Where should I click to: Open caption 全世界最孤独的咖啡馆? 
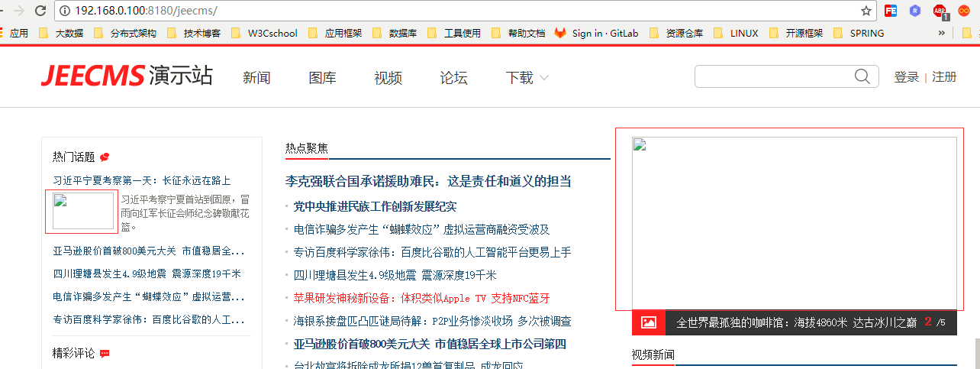(x=797, y=322)
